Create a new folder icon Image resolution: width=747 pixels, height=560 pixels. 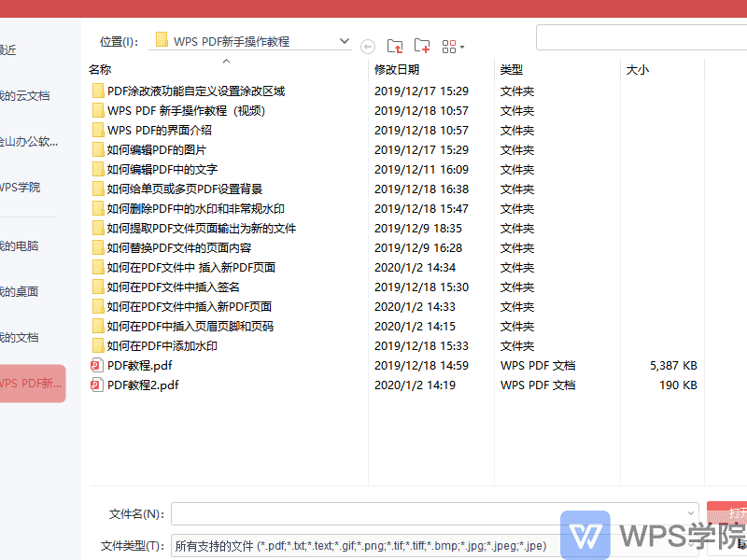[x=422, y=46]
